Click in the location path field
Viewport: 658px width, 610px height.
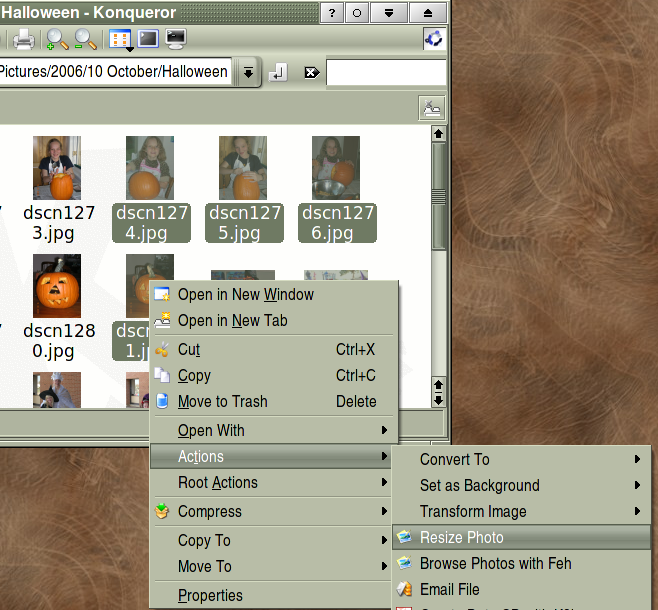(x=114, y=72)
